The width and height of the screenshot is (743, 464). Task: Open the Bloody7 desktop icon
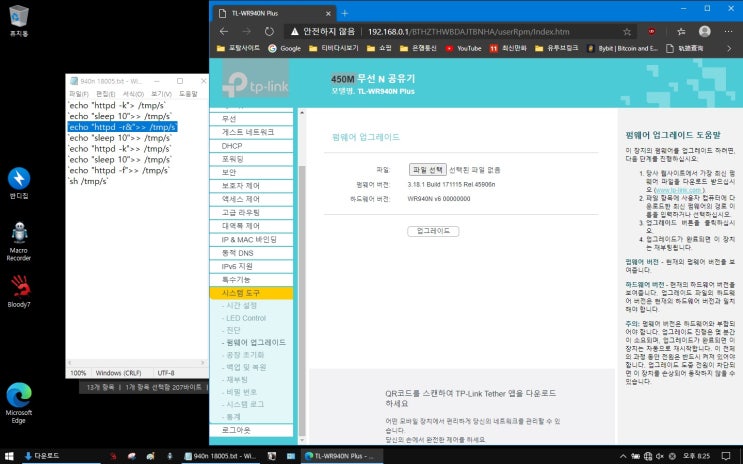point(19,291)
